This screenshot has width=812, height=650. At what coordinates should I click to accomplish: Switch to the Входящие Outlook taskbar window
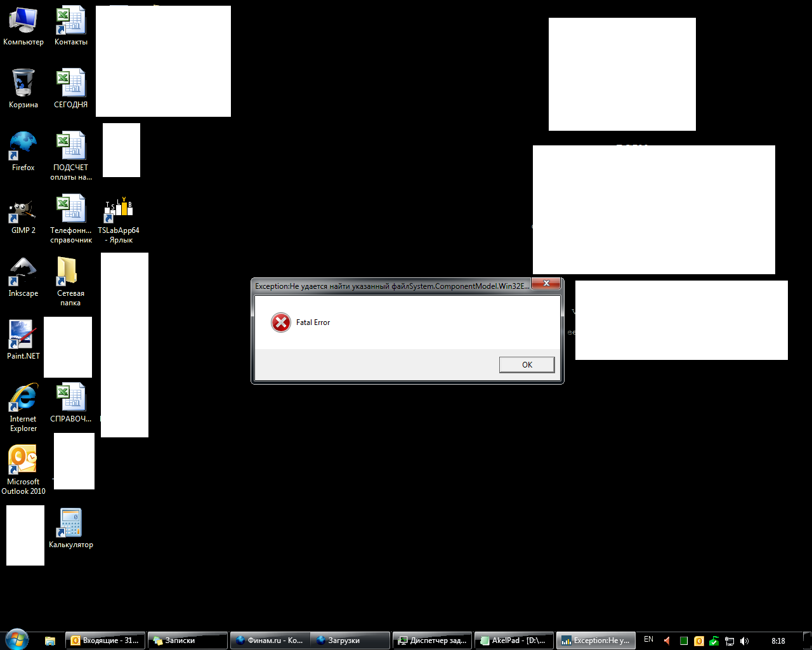pyautogui.click(x=106, y=640)
